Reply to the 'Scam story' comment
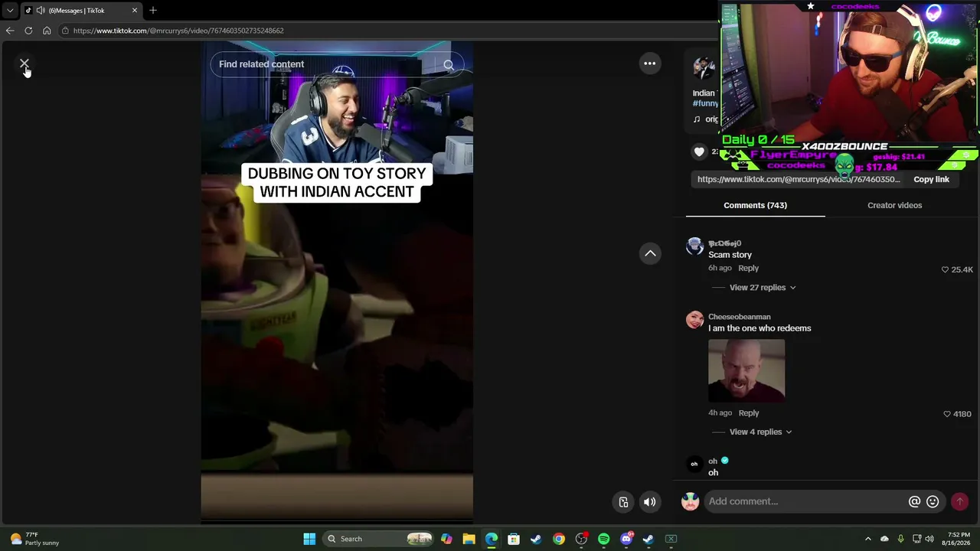Screen dimensions: 980x551 pyautogui.click(x=748, y=268)
